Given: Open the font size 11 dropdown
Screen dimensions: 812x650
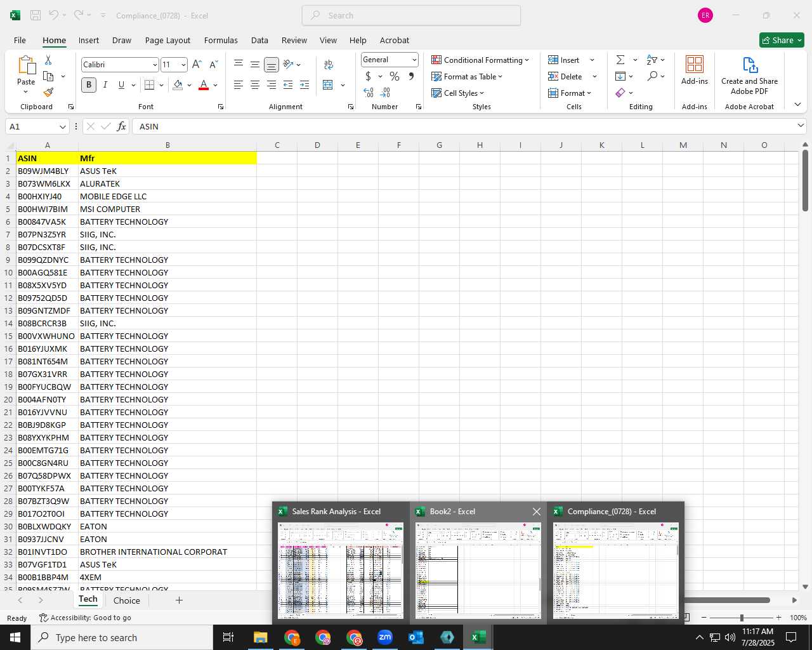Looking at the screenshot, I should [183, 65].
